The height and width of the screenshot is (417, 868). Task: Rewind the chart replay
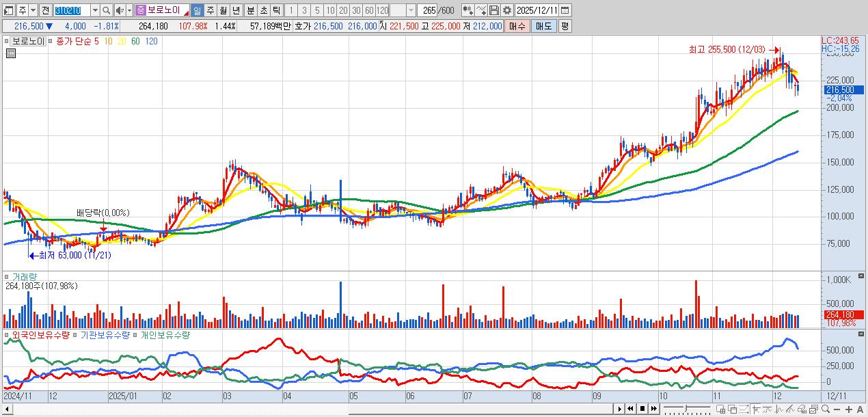pyautogui.click(x=631, y=409)
